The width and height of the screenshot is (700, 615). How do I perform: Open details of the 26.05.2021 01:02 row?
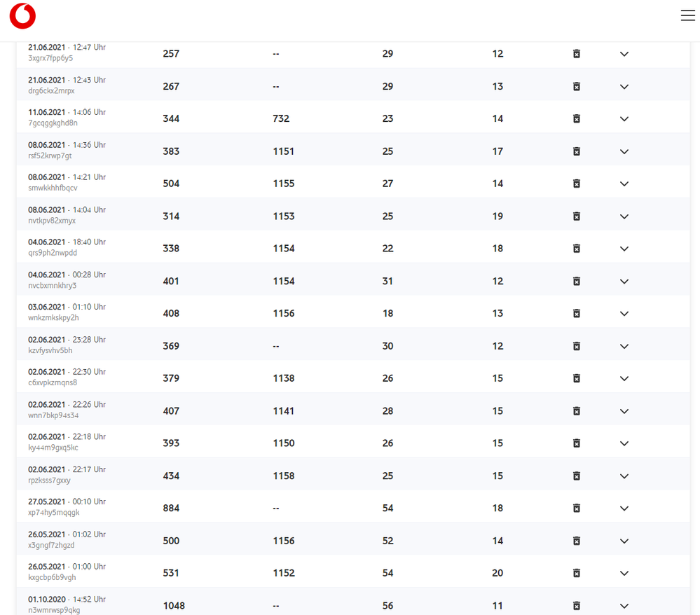[x=624, y=541]
